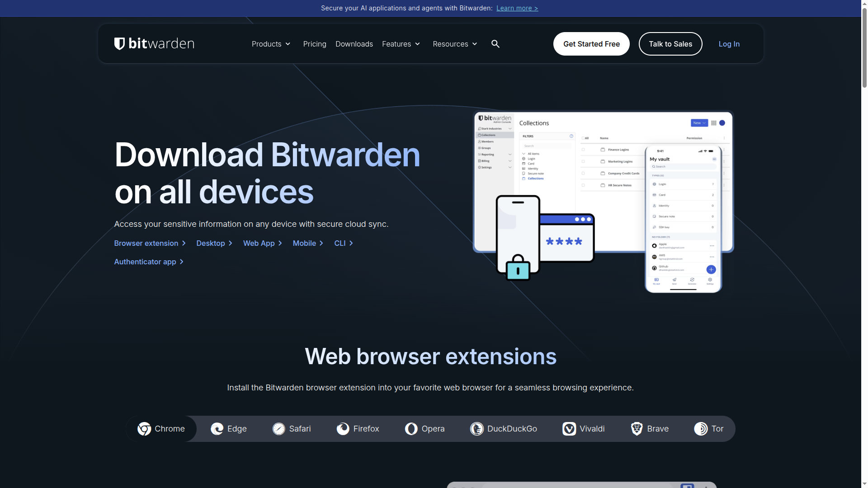Click the 'Web browser extensions' heading

tap(431, 357)
